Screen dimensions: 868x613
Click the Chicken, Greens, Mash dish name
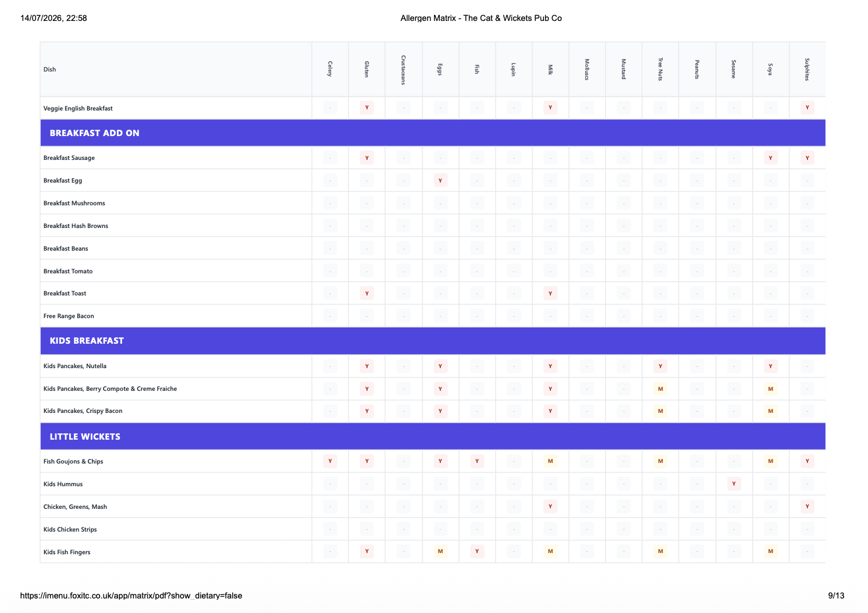click(x=75, y=507)
